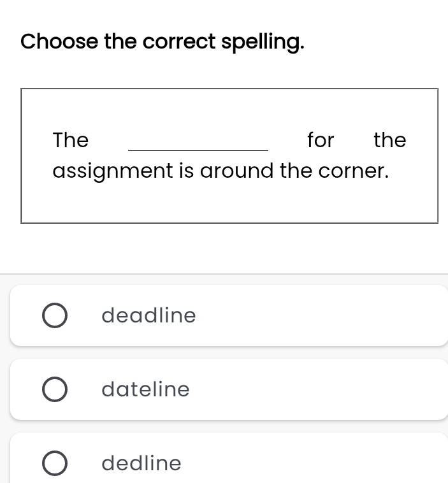Click the "dateline" answer label text
Screen dimensions: 448x483
click(145, 389)
